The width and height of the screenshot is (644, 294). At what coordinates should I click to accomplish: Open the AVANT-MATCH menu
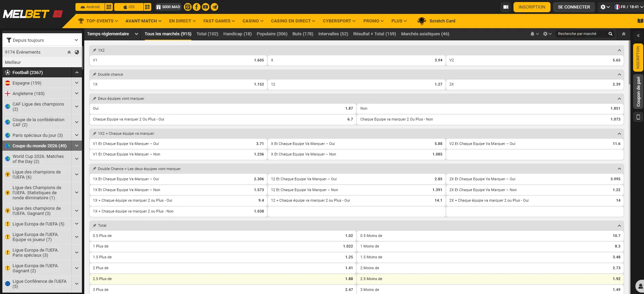(x=143, y=21)
